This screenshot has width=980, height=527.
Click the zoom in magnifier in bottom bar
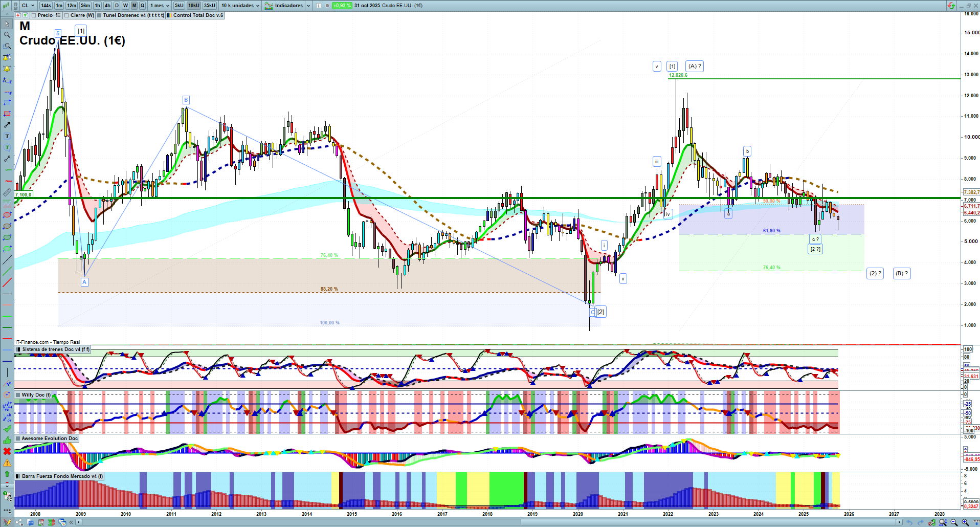pyautogui.click(x=965, y=522)
